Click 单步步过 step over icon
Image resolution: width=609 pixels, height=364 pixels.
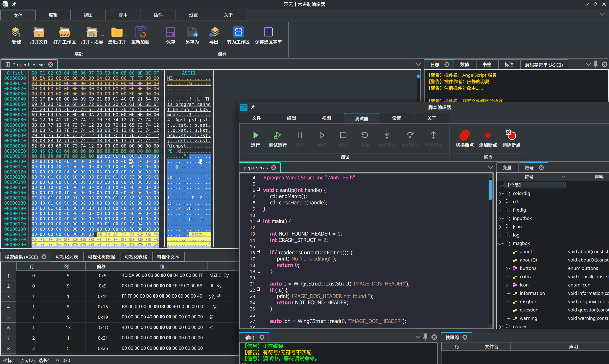coord(410,135)
